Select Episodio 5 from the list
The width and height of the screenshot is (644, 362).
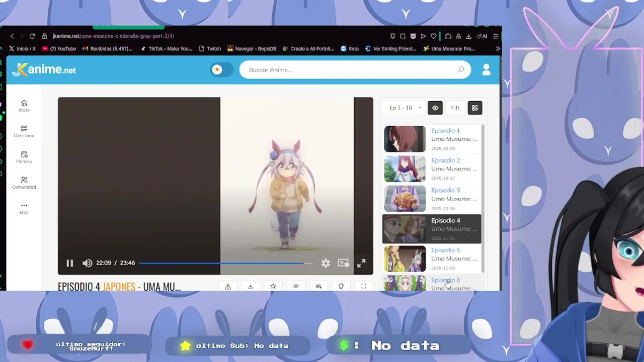tap(432, 258)
